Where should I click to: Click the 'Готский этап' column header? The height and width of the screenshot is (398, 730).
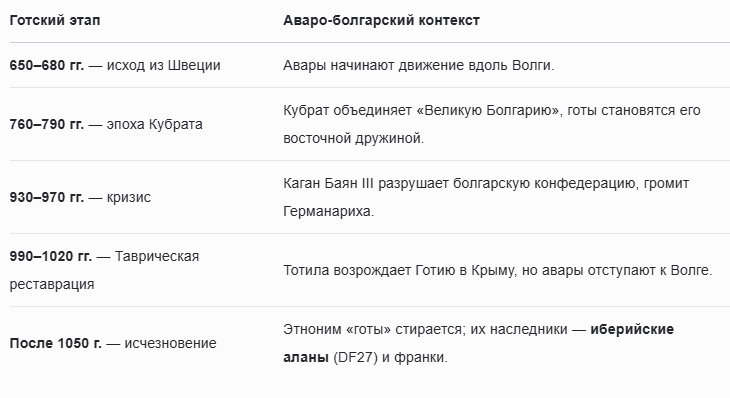[x=55, y=20]
